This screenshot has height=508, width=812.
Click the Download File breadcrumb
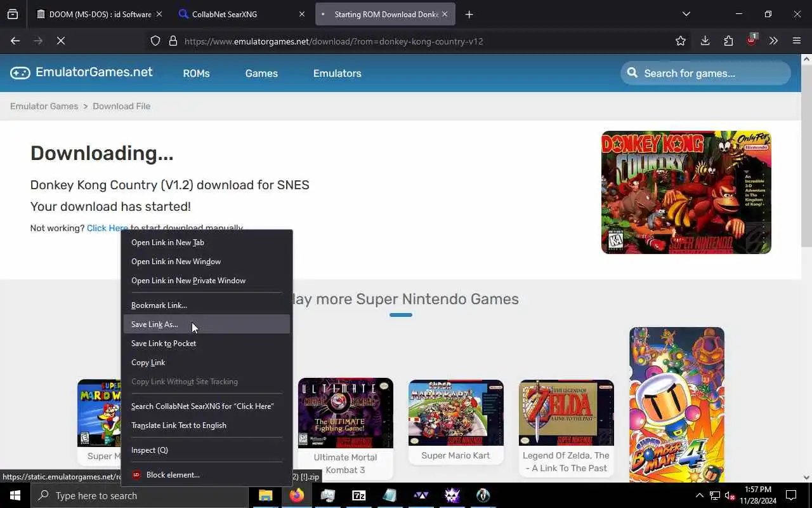[121, 106]
